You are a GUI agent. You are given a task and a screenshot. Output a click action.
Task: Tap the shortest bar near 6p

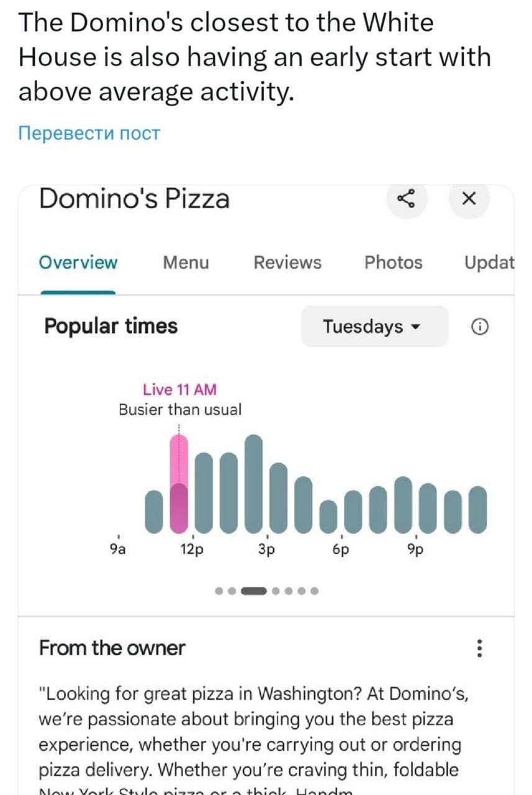pos(328,517)
